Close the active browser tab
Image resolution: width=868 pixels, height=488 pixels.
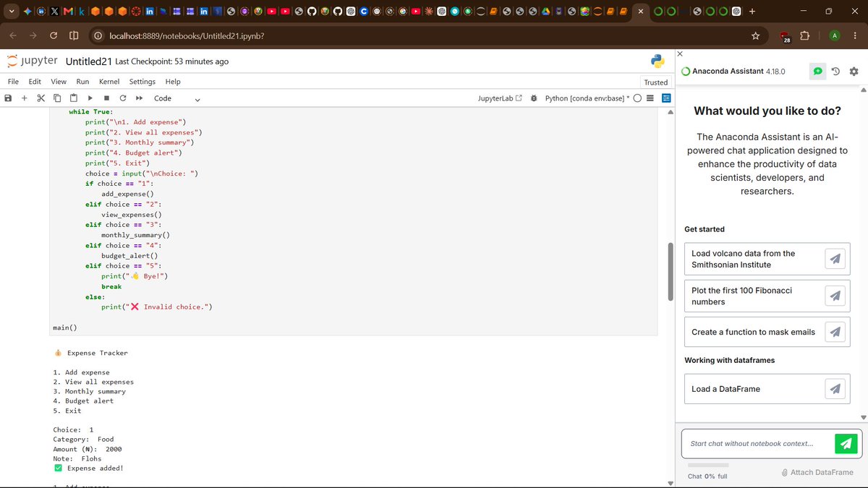640,11
